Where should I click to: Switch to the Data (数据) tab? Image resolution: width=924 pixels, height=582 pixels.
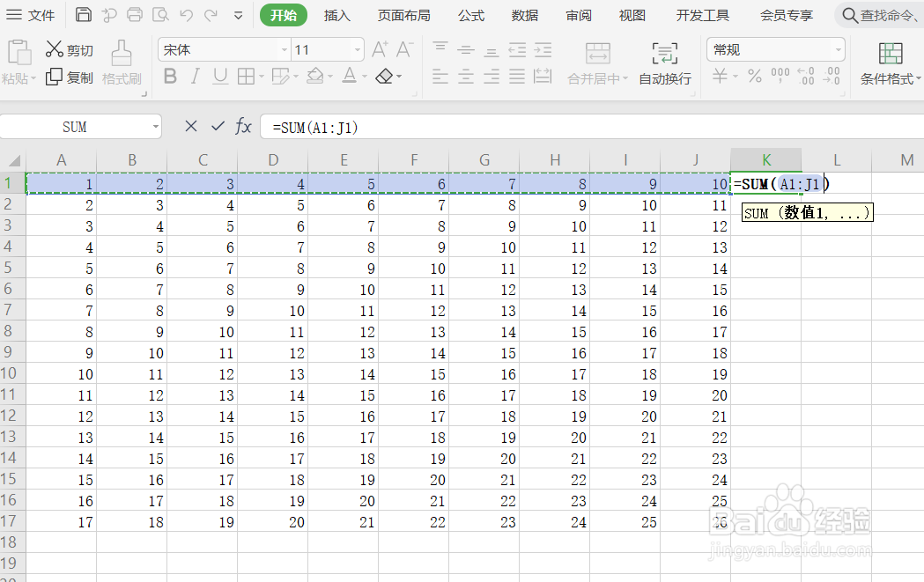(x=525, y=15)
